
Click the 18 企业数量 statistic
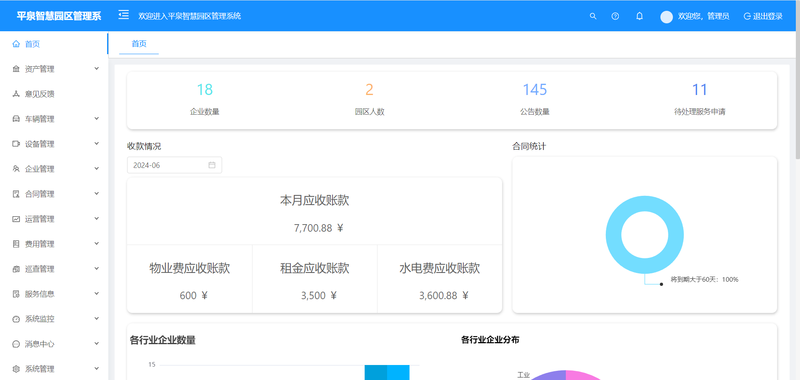coord(205,99)
